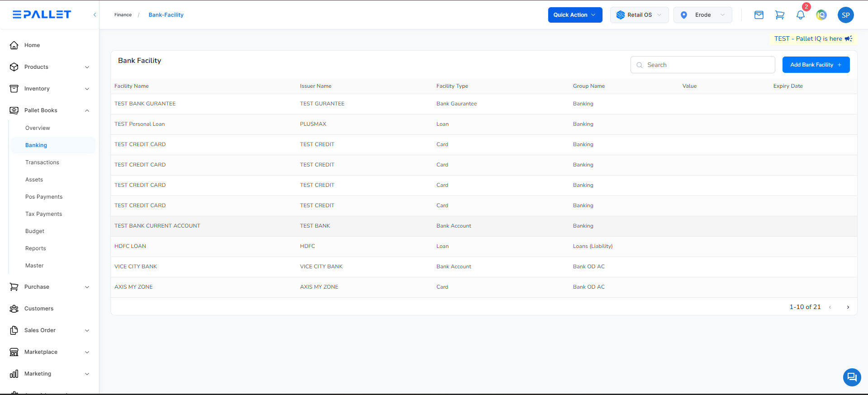Click the SP user avatar
The width and height of the screenshot is (868, 395).
pos(845,15)
